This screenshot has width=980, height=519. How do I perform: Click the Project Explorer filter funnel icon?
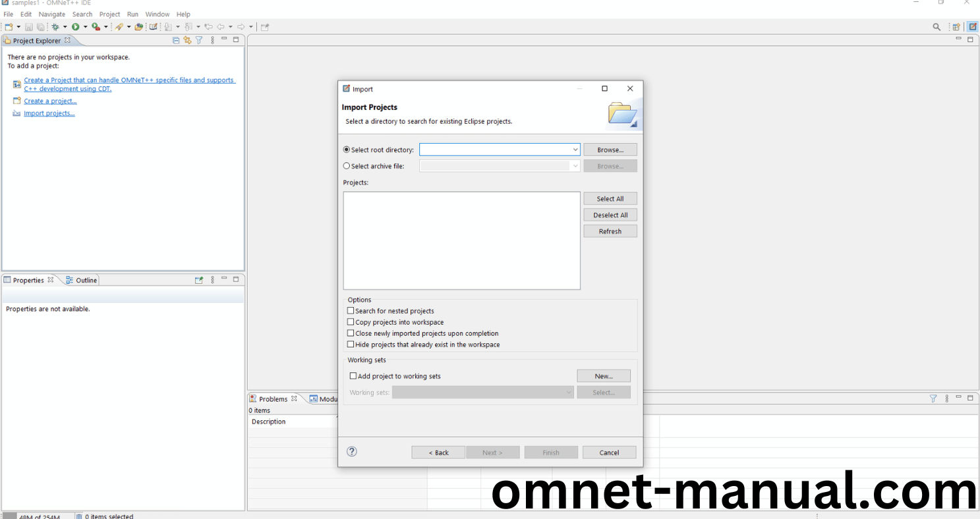point(199,40)
